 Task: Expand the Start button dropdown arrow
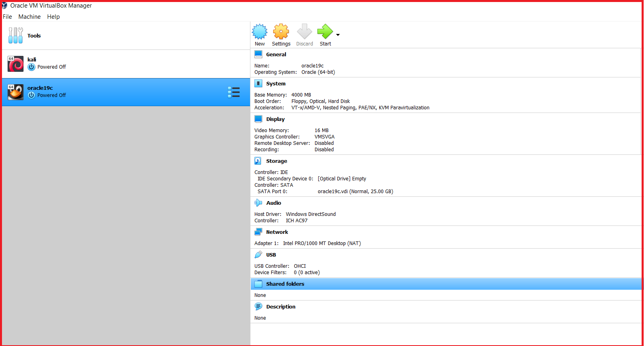pyautogui.click(x=338, y=35)
